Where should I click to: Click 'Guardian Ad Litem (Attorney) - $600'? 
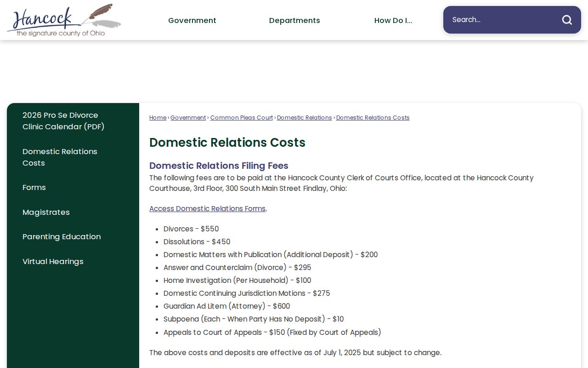226,306
